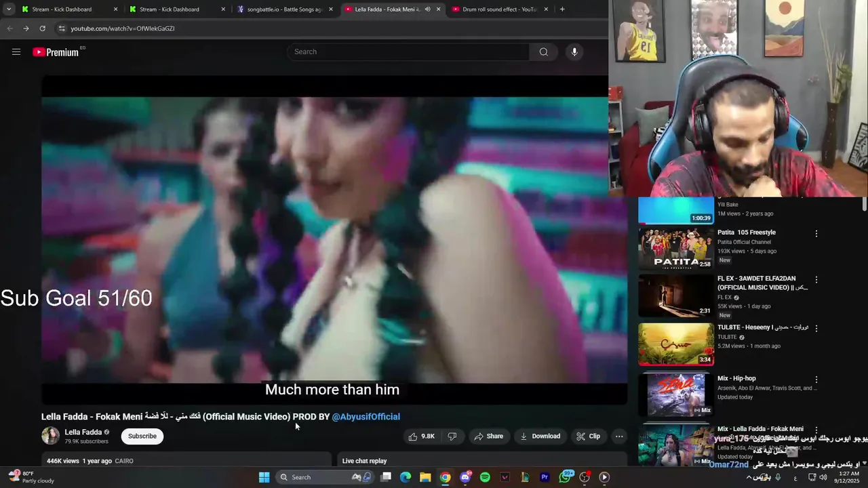Close the songbattle.io tab

pos(331,9)
